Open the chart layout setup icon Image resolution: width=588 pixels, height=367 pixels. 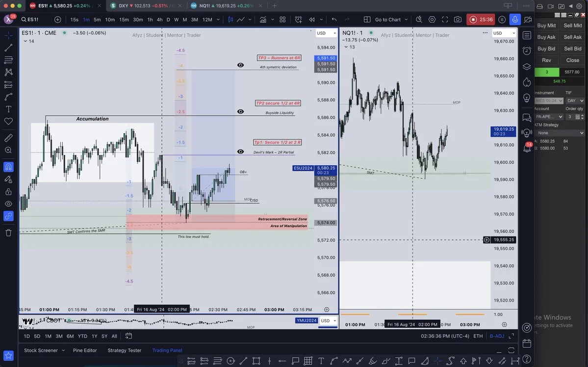tap(367, 20)
